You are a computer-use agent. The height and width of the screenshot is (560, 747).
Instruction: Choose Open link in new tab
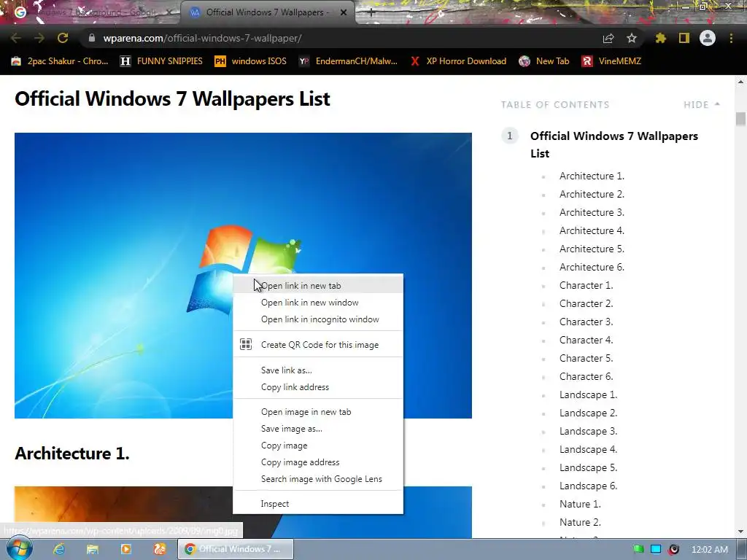click(x=318, y=286)
